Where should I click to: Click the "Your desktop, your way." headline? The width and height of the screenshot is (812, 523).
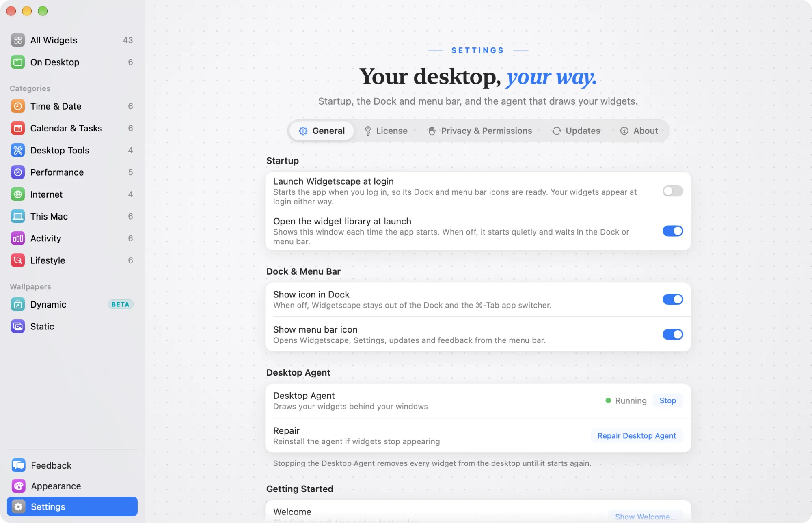pyautogui.click(x=478, y=76)
